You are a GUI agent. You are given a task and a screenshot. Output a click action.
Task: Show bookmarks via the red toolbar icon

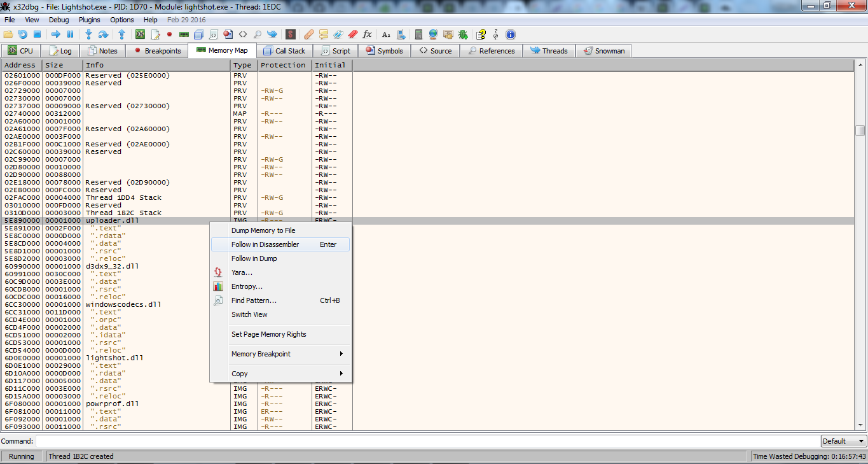coord(352,34)
